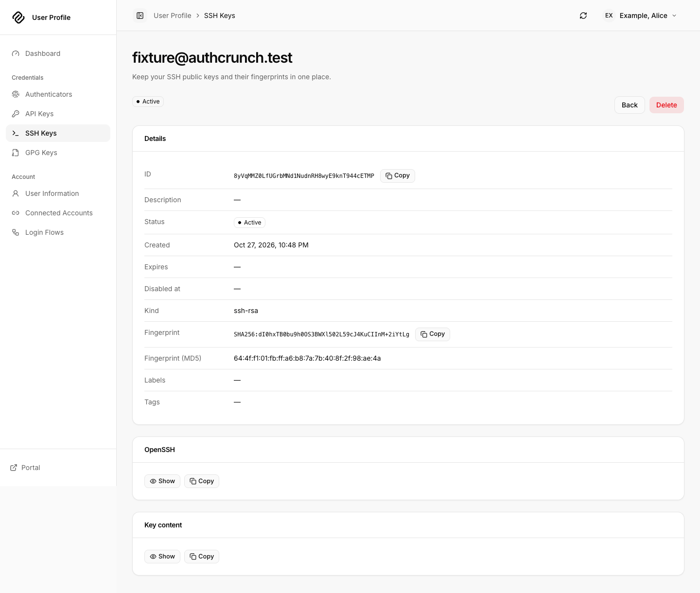Click the SHA256 fingerprint text
This screenshot has height=593, width=700.
click(x=321, y=334)
